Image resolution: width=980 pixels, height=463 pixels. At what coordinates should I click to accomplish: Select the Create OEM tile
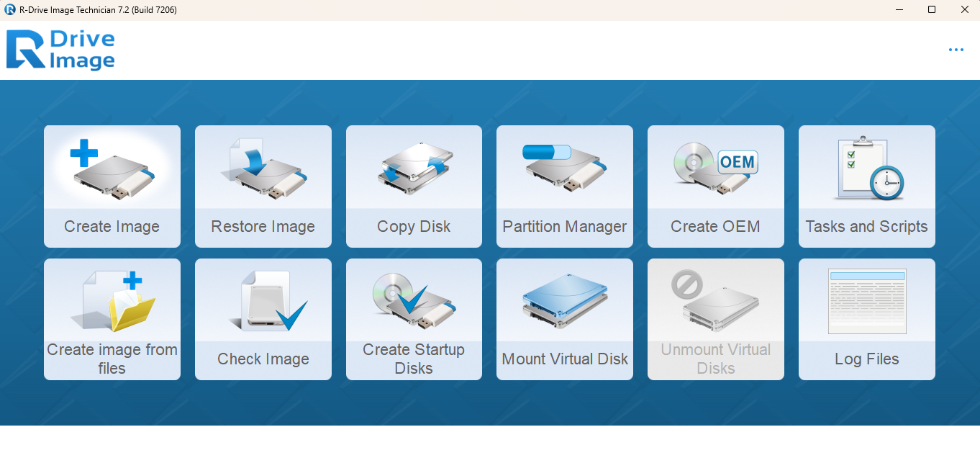pos(716,186)
